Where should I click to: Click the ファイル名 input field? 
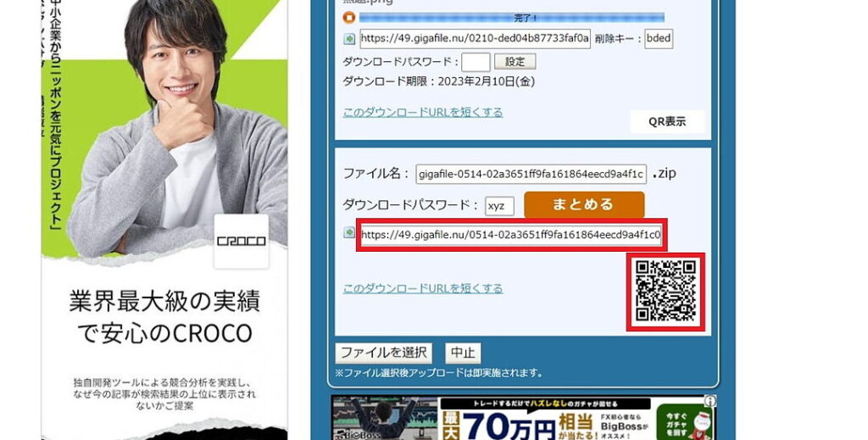point(531,174)
